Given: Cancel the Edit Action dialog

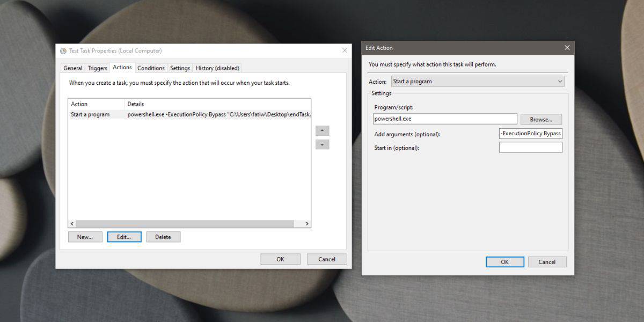Looking at the screenshot, I should pyautogui.click(x=547, y=262).
